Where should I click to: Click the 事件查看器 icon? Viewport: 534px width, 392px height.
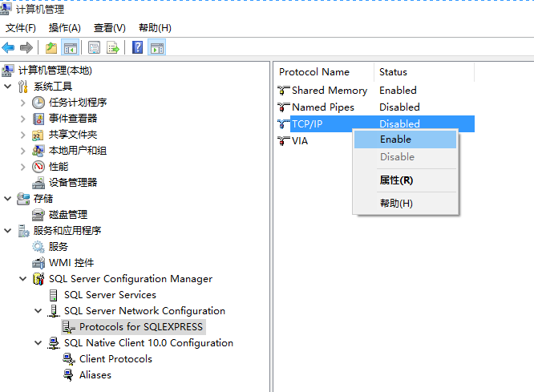tap(38, 119)
